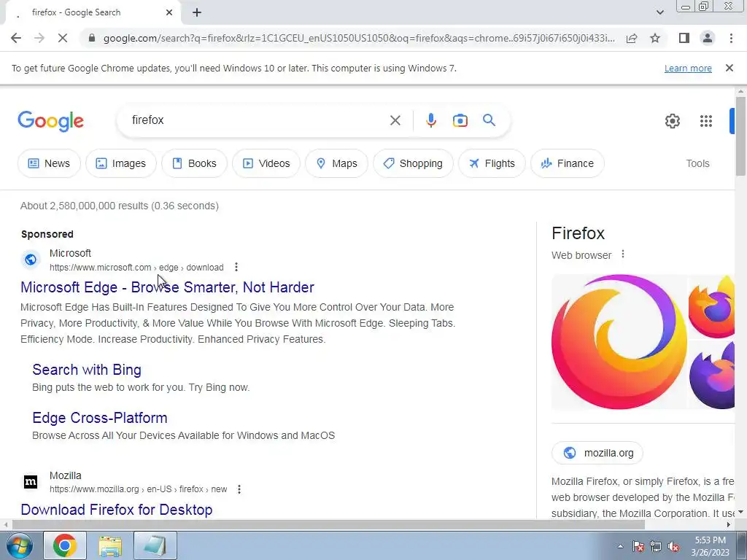Dismiss the Windows 7 update notice
747x560 pixels.
click(729, 68)
